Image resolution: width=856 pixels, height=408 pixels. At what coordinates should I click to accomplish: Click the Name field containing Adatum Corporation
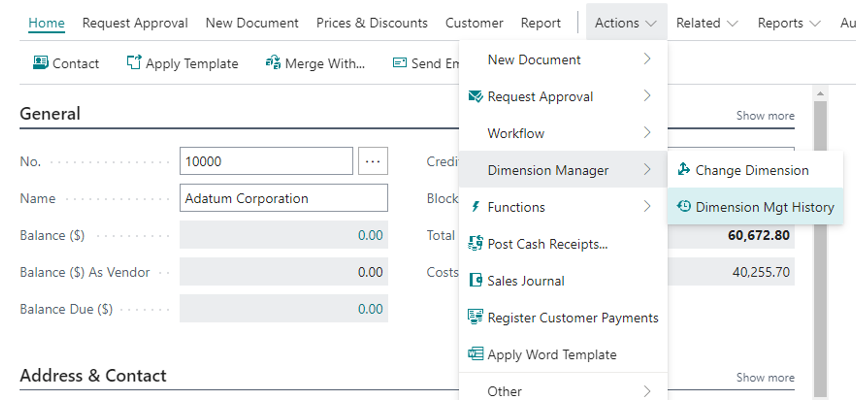[x=283, y=198]
